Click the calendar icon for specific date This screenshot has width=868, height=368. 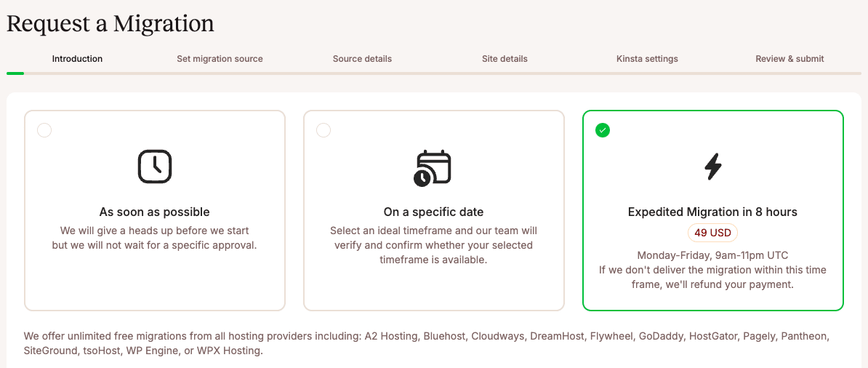click(433, 168)
